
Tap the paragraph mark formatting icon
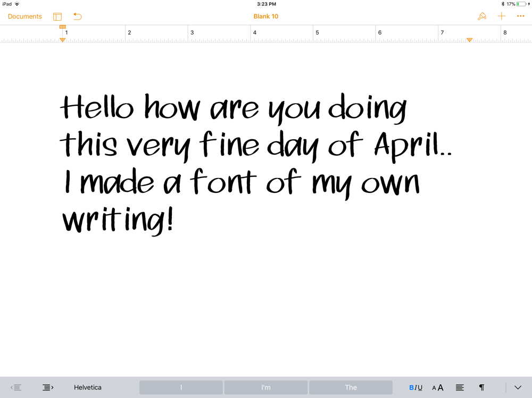(x=482, y=387)
